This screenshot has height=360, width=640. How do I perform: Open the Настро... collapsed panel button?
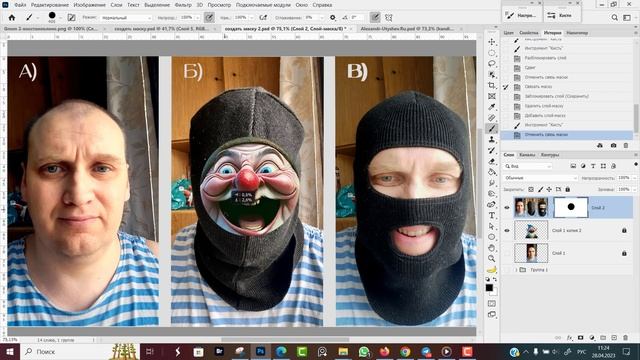point(522,16)
